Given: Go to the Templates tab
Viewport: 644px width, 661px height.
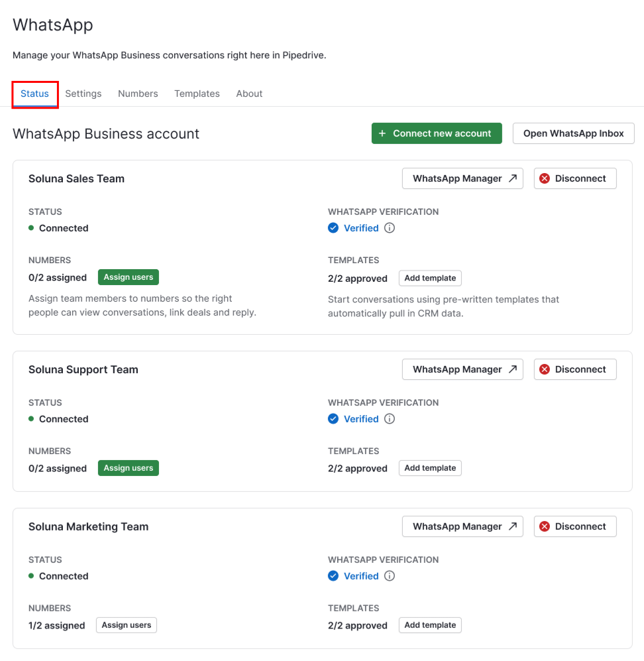Looking at the screenshot, I should [x=197, y=93].
